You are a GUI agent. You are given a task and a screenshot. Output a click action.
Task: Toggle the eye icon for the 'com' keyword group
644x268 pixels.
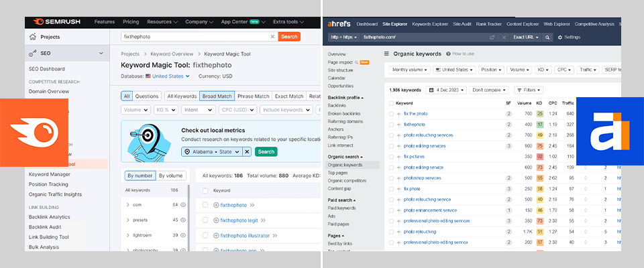(183, 205)
